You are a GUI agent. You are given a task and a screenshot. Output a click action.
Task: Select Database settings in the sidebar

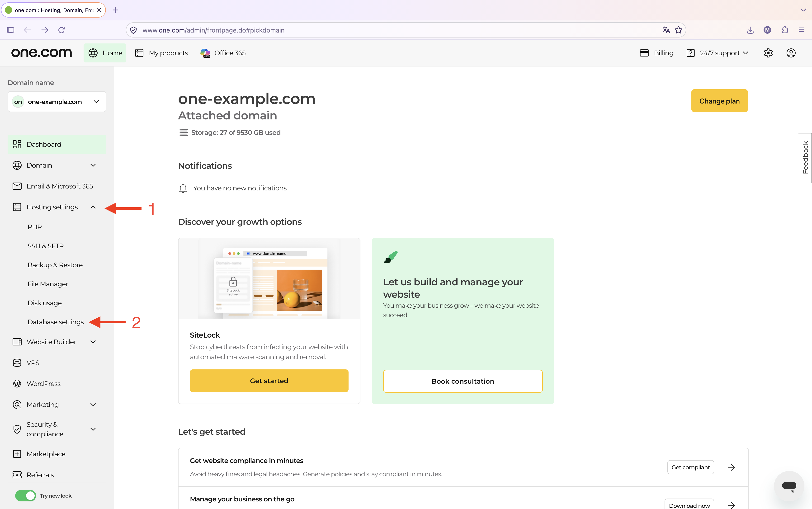tap(56, 322)
